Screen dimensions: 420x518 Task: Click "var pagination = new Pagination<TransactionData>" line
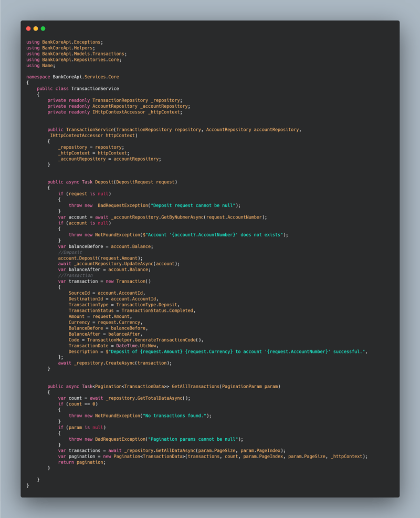click(x=213, y=457)
